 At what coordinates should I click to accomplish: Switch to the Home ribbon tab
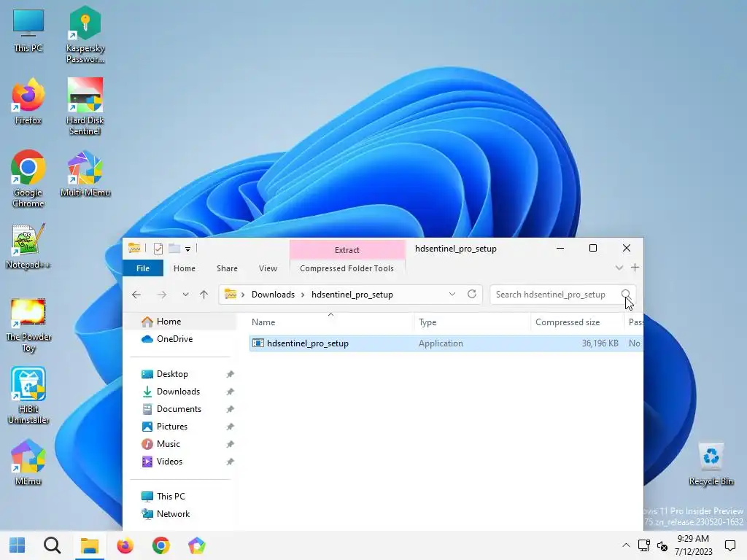pos(185,268)
